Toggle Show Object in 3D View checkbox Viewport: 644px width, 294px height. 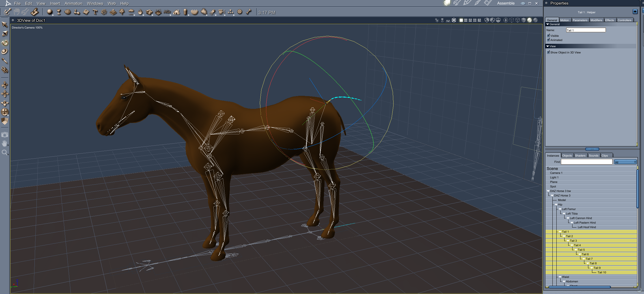[x=548, y=52]
